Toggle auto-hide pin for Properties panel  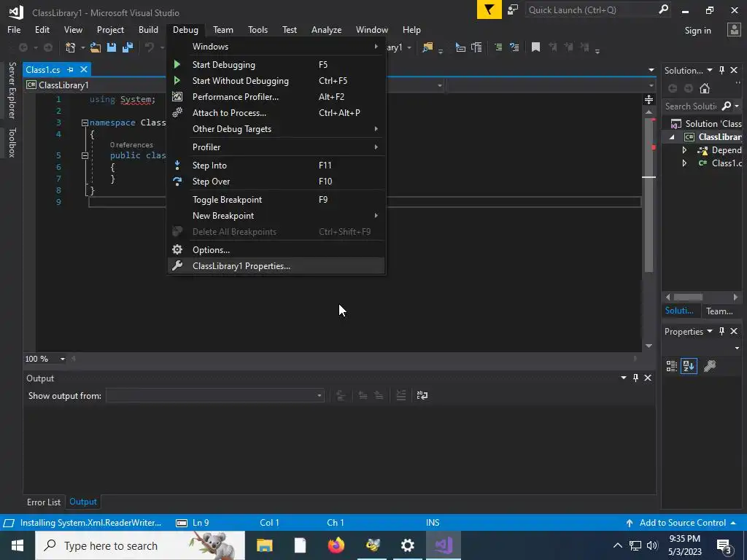pyautogui.click(x=721, y=331)
